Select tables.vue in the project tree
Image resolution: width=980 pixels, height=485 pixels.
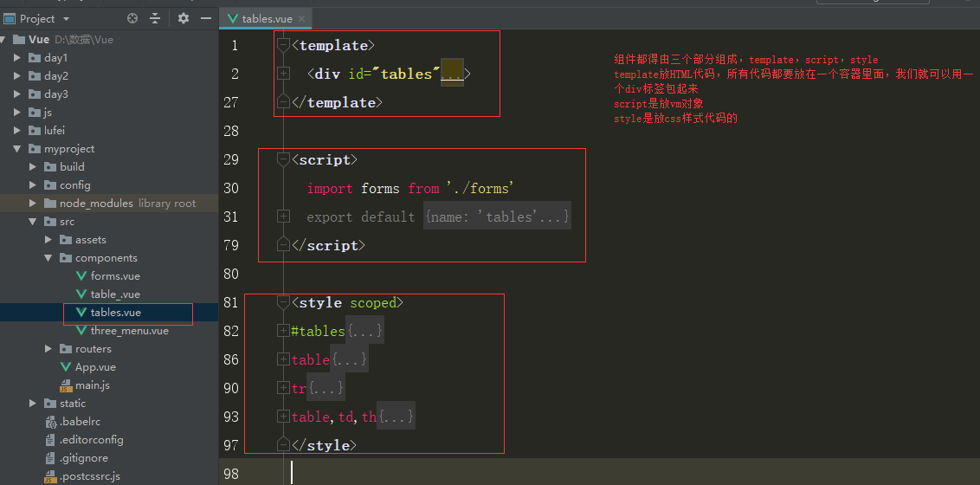tap(116, 312)
